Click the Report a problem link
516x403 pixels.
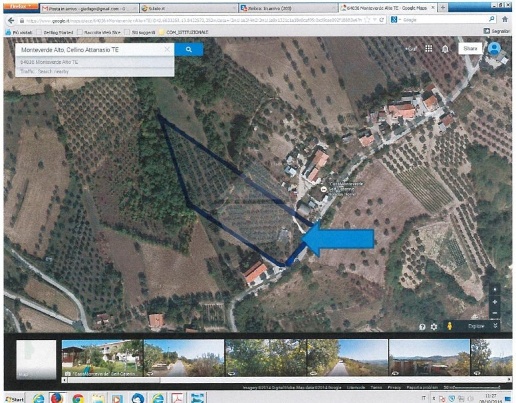[422, 387]
